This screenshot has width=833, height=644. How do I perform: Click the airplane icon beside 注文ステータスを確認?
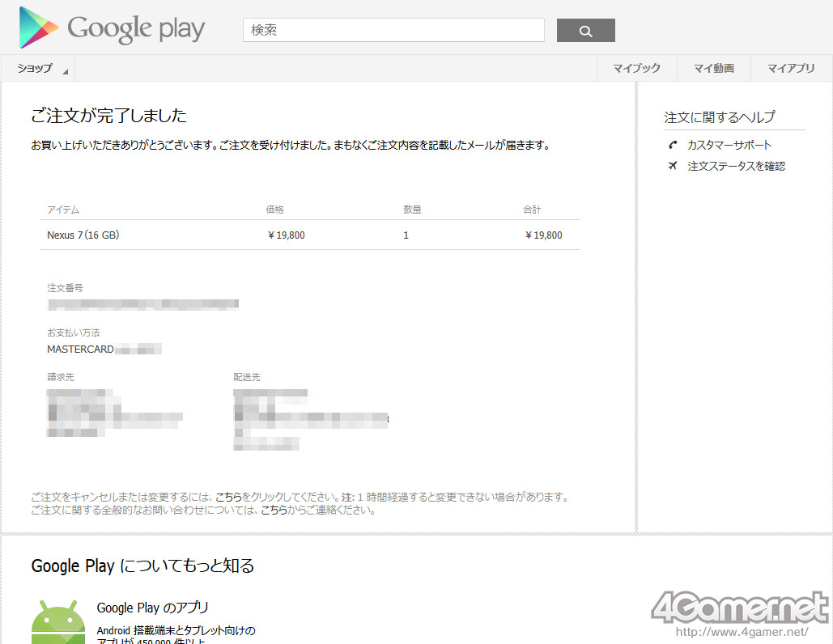tap(673, 166)
